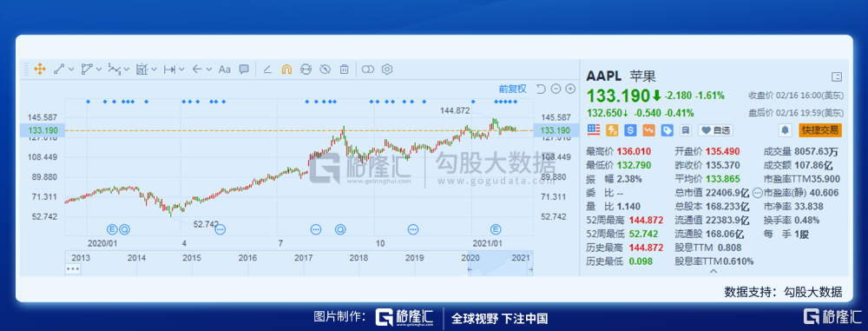Image resolution: width=868 pixels, height=331 pixels.
Task: Click the overlapping circles compare icon
Action: [368, 70]
